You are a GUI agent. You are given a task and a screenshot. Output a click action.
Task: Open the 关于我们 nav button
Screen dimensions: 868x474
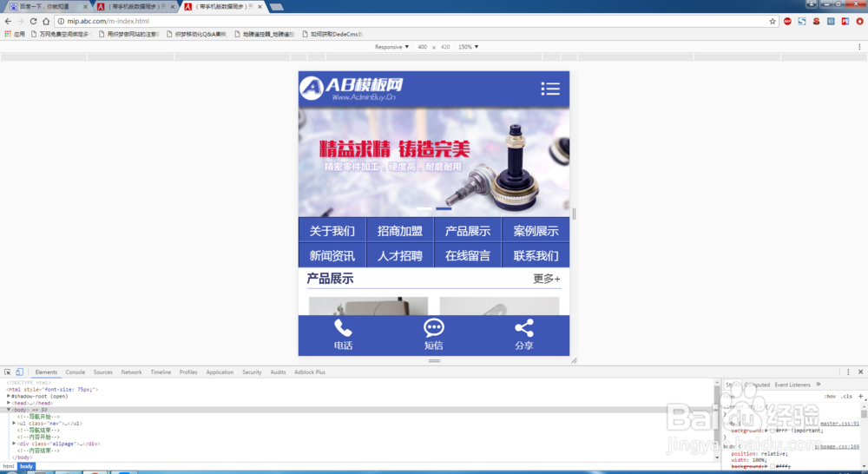pyautogui.click(x=332, y=230)
